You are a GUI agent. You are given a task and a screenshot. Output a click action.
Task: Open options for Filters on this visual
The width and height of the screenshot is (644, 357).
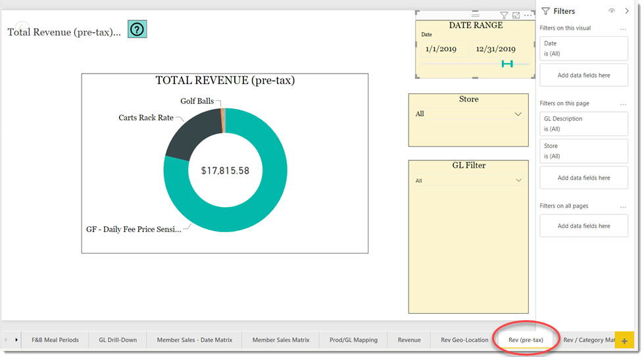click(x=623, y=29)
